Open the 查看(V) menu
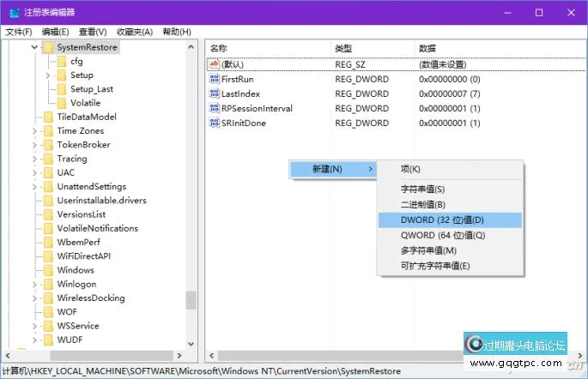Image resolution: width=588 pixels, height=379 pixels. [x=93, y=32]
